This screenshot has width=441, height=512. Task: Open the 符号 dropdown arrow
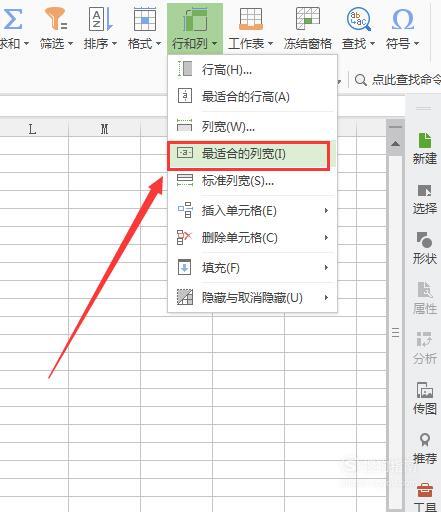click(x=416, y=44)
